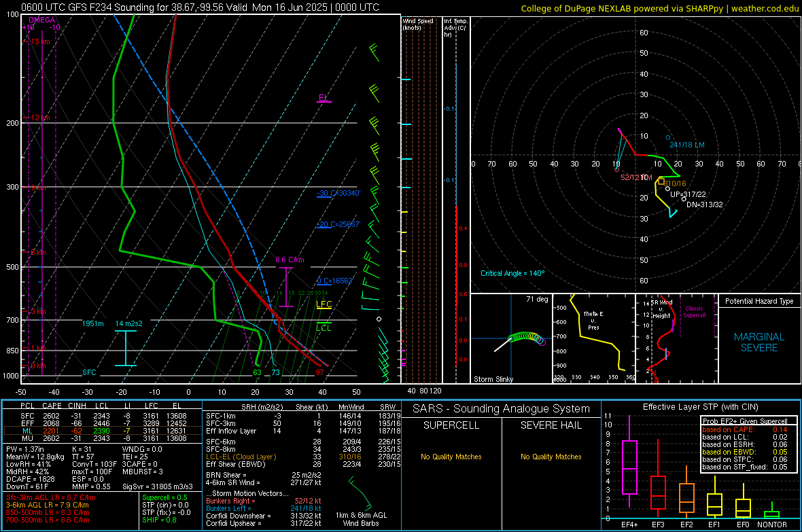The image size is (802, 532).
Task: Click the 8.6 C/km lapse rate label on Skew-T
Action: tap(290, 260)
